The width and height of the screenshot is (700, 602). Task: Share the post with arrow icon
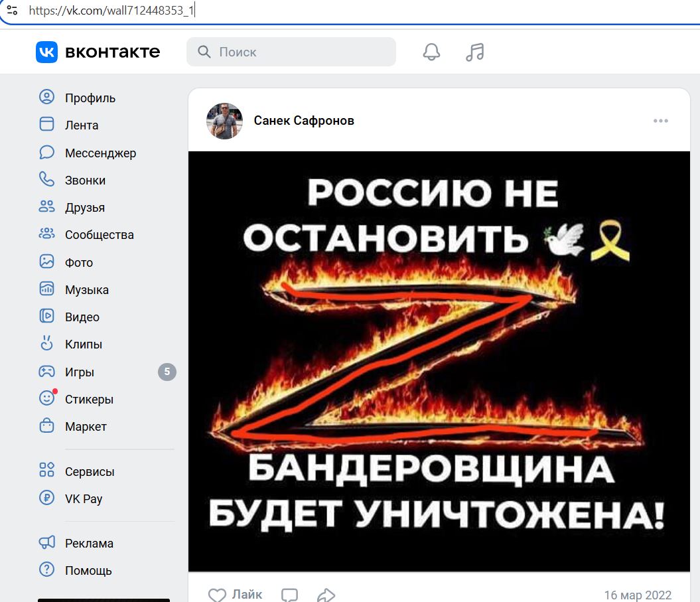[x=326, y=595]
